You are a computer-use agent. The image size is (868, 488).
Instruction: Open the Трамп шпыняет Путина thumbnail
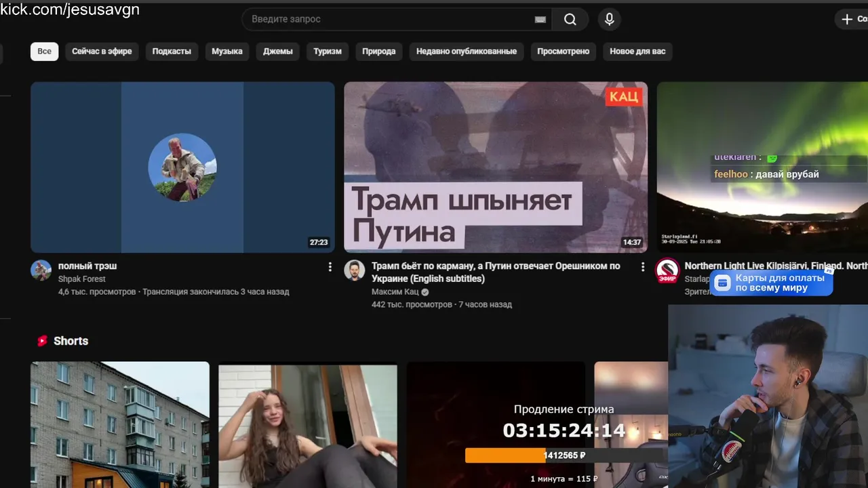[x=496, y=167]
